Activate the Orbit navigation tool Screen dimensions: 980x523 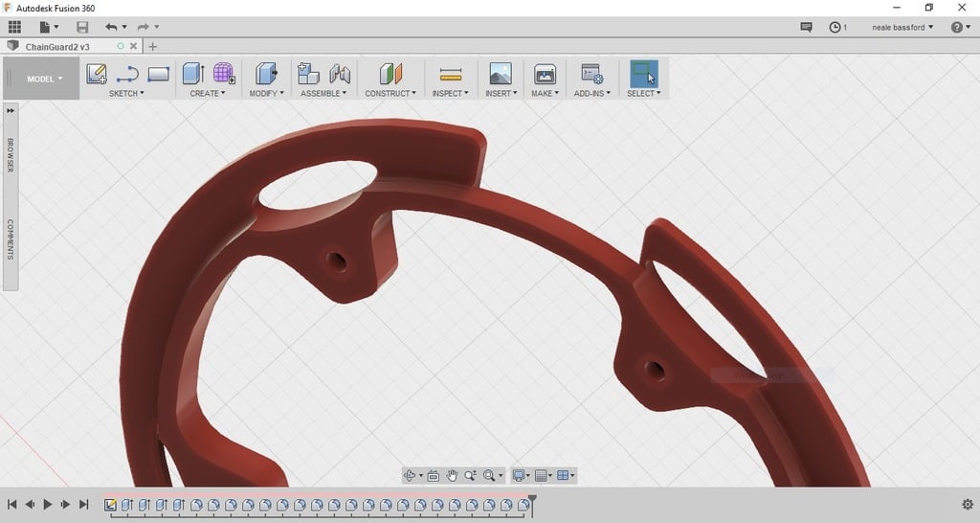(x=410, y=475)
